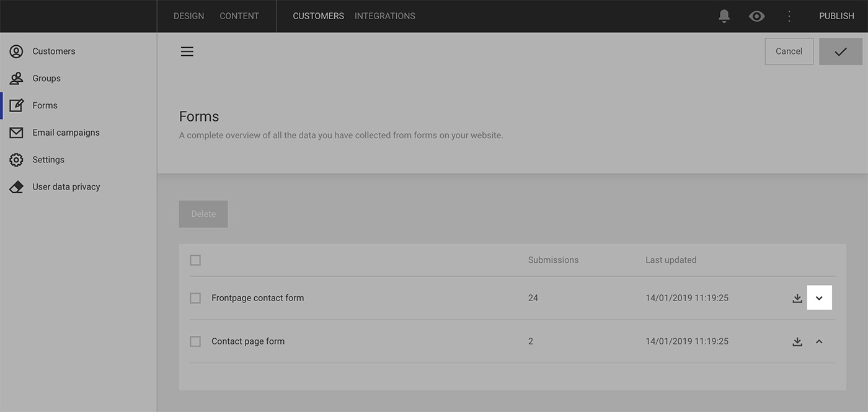Click the Delete button
This screenshot has height=412, width=868.
tap(203, 214)
